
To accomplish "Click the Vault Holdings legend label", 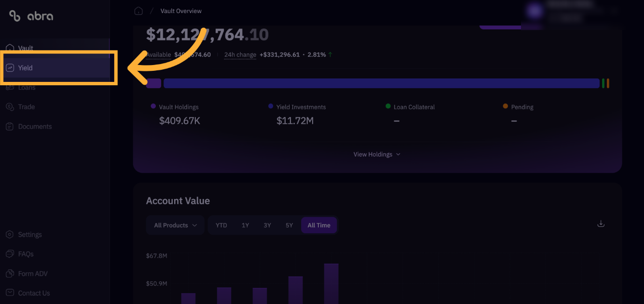I will click(x=178, y=107).
